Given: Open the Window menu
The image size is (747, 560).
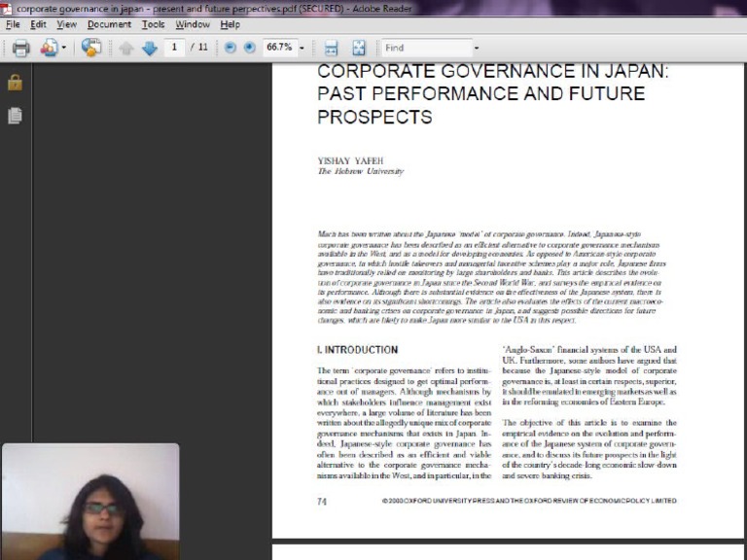Looking at the screenshot, I should (193, 24).
